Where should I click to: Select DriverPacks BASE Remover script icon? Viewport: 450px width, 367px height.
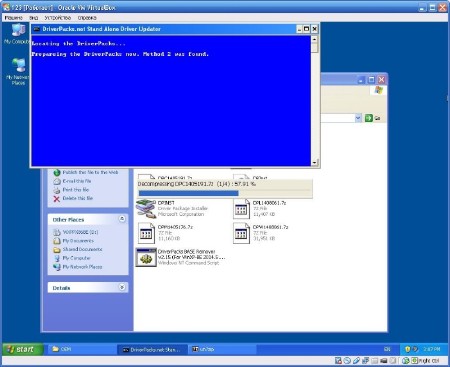146,257
